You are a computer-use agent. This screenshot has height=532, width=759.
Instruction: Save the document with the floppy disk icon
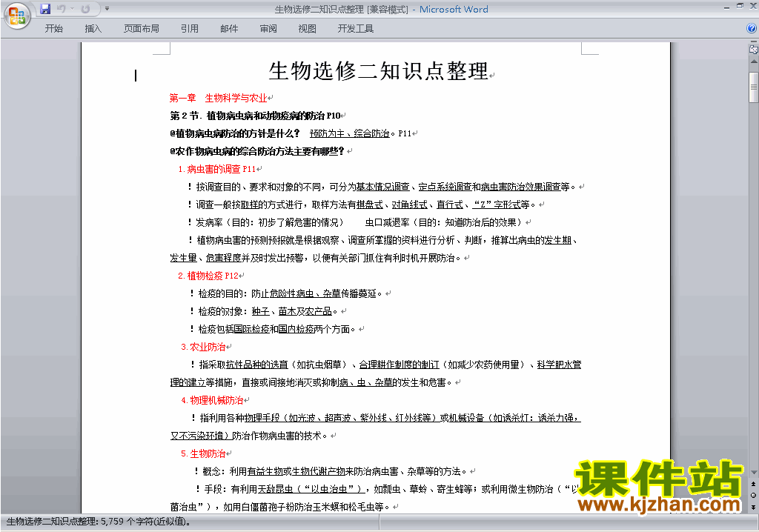[x=45, y=9]
